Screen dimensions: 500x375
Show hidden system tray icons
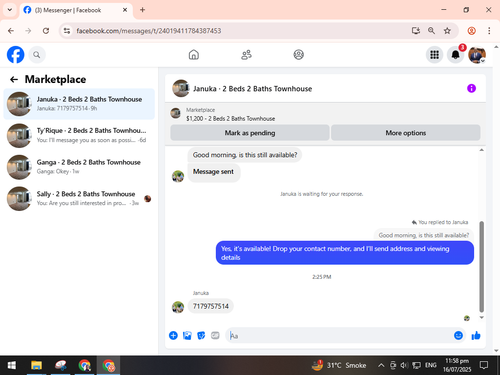381,365
